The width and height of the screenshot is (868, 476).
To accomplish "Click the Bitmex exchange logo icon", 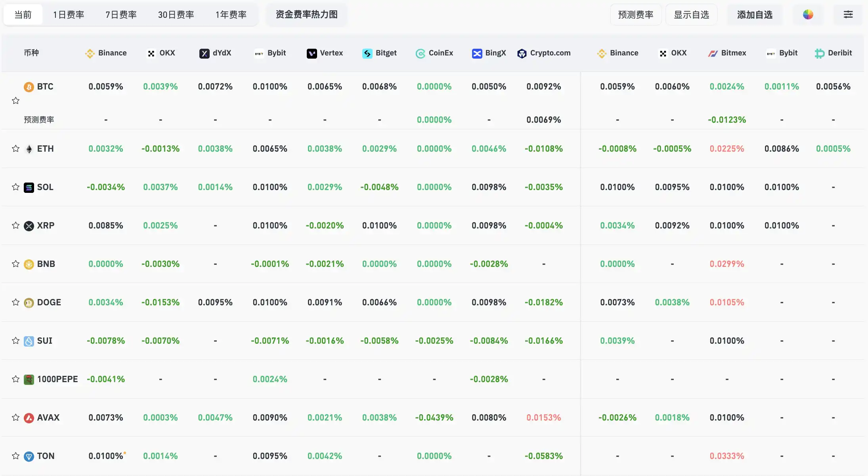I will pyautogui.click(x=713, y=53).
